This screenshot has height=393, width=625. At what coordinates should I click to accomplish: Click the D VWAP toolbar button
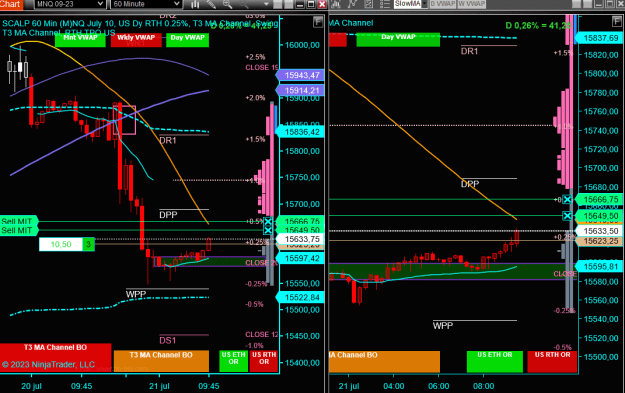pyautogui.click(x=442, y=4)
